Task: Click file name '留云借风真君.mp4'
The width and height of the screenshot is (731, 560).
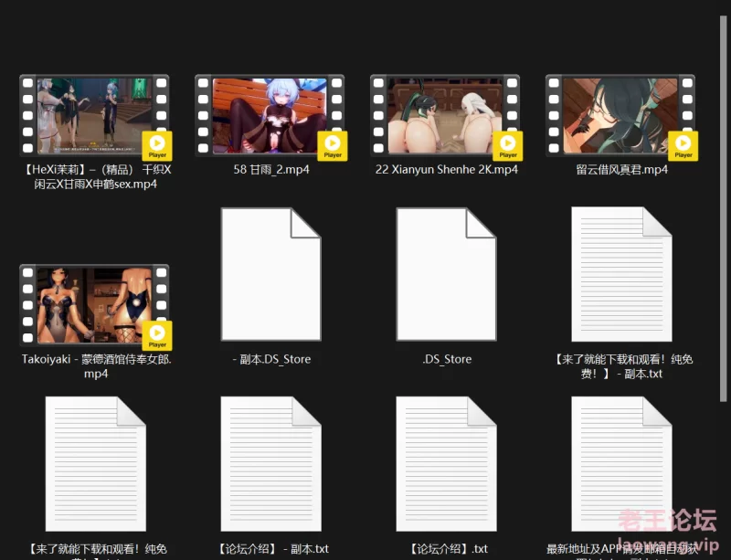Action: (x=622, y=169)
